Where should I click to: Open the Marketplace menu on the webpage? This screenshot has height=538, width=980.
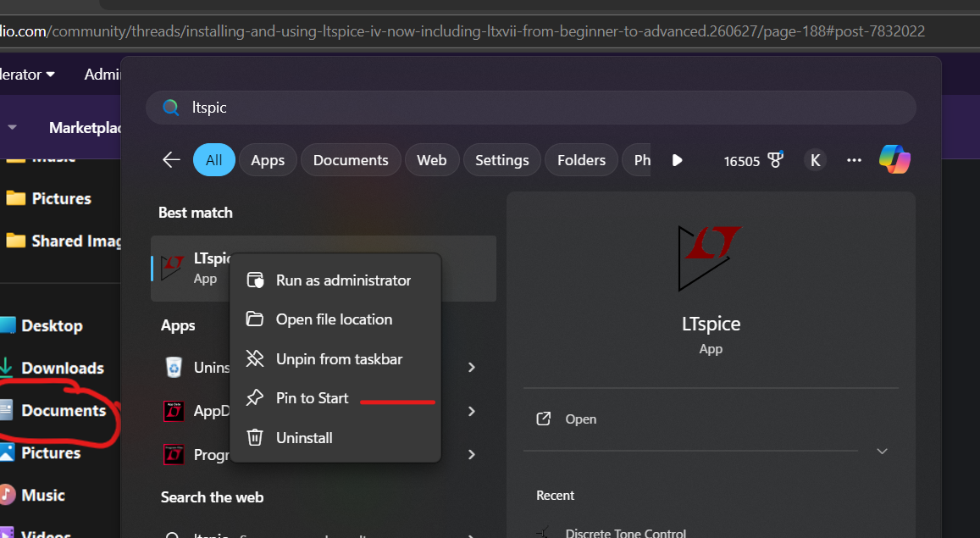click(85, 127)
